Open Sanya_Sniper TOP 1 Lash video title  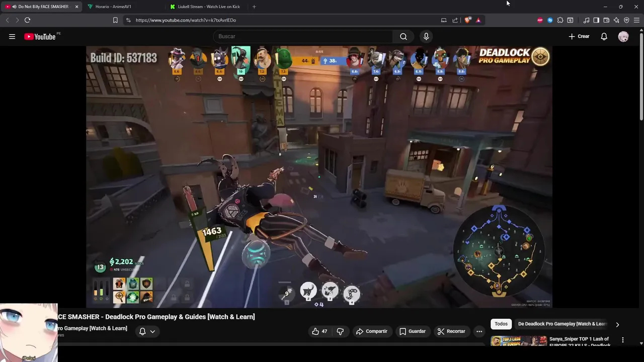pos(580,342)
